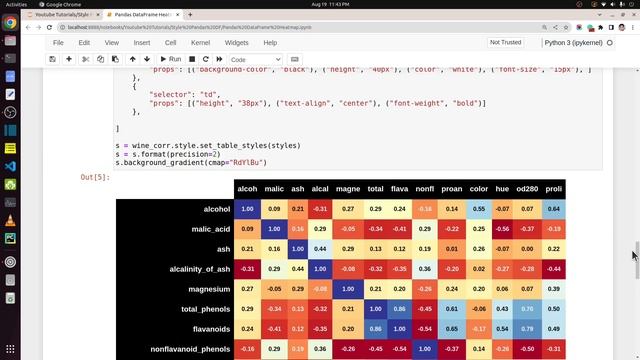Click kernel idle indicator circle
The width and height of the screenshot is (640, 360).
point(610,43)
